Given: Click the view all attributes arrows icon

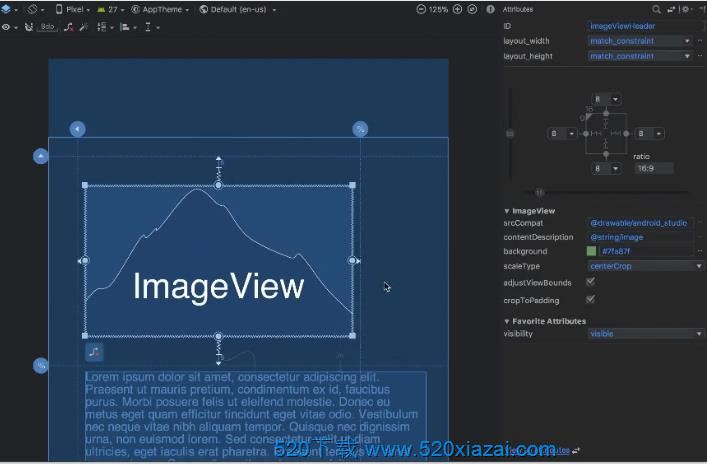Looking at the screenshot, I should coord(671,9).
